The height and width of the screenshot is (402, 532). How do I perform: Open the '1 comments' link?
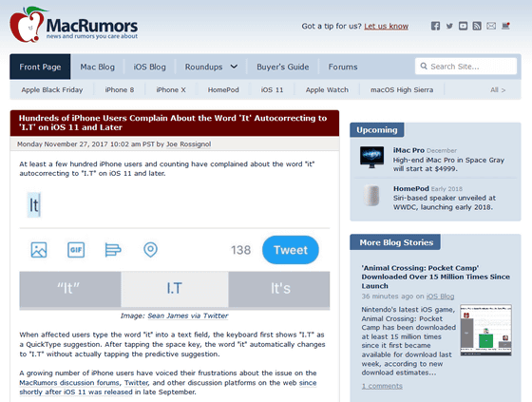[382, 386]
